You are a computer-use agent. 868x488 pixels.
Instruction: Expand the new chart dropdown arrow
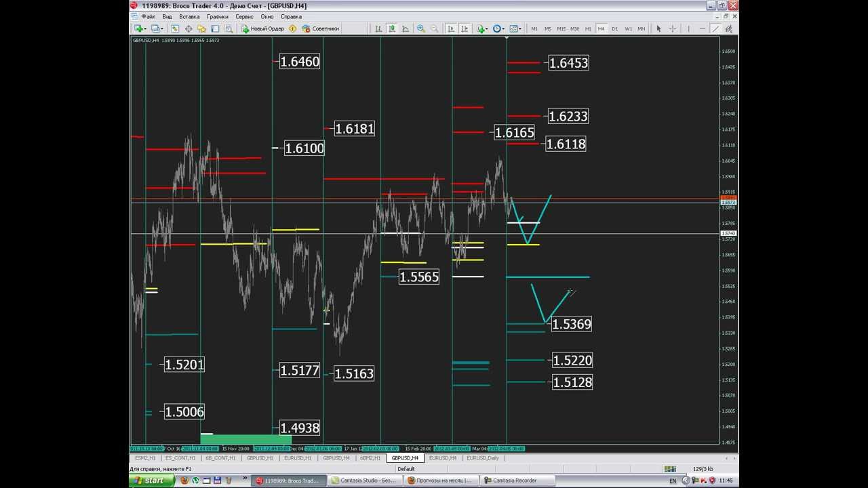[x=146, y=28]
